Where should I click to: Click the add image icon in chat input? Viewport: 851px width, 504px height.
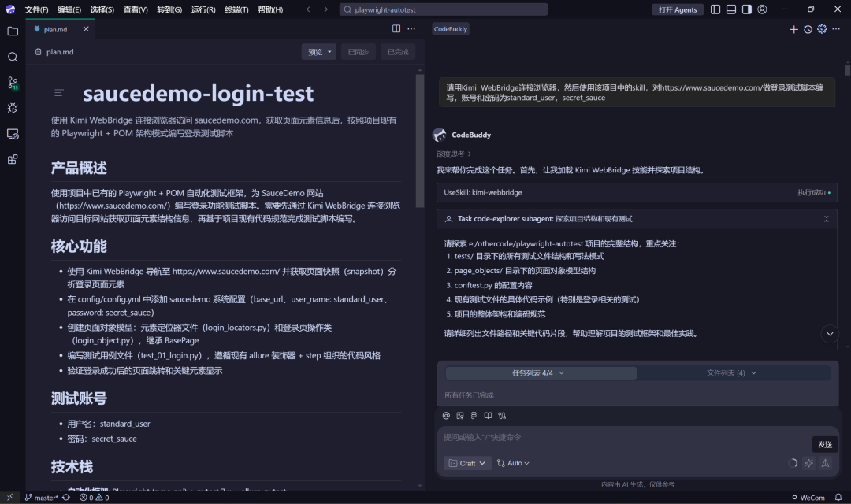click(x=460, y=416)
